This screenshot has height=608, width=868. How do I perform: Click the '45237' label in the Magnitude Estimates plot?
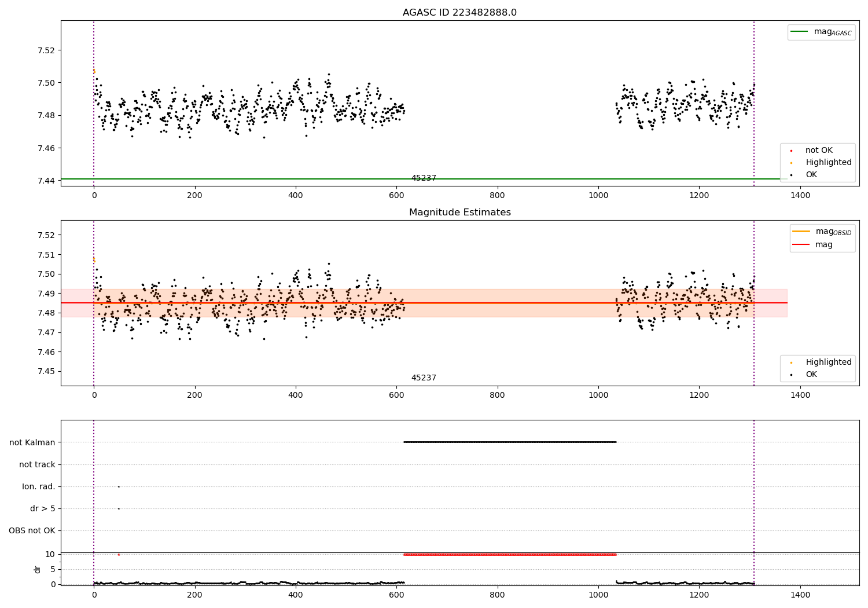(x=424, y=378)
